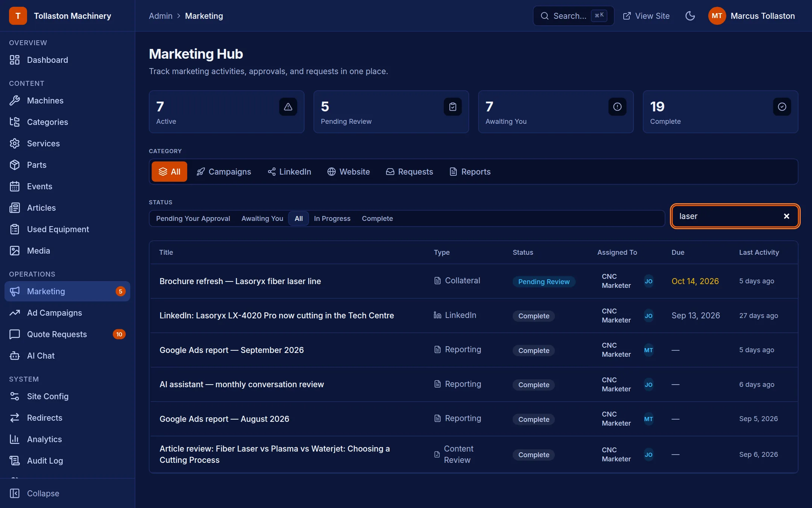Click the Audit Log scroll icon

point(15,461)
